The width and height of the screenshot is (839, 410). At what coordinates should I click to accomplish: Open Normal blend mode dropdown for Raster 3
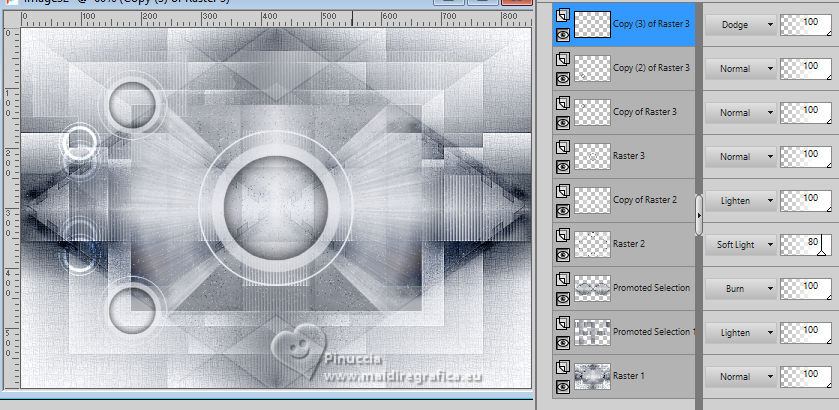[741, 156]
